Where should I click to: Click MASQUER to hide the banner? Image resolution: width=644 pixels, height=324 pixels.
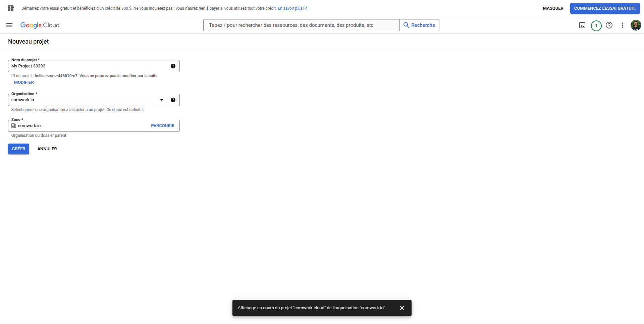553,8
